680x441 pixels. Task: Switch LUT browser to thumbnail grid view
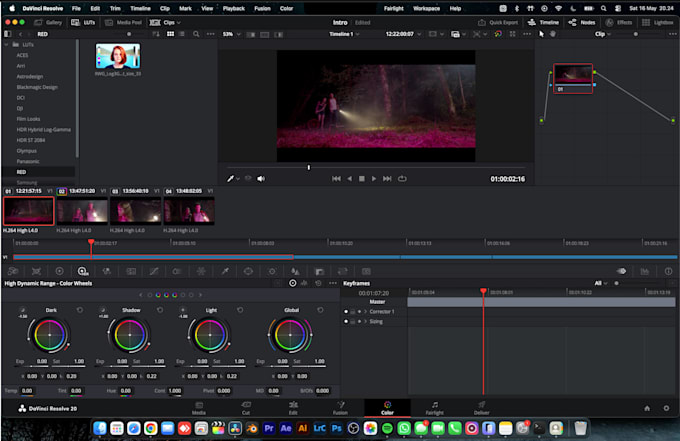pos(170,34)
